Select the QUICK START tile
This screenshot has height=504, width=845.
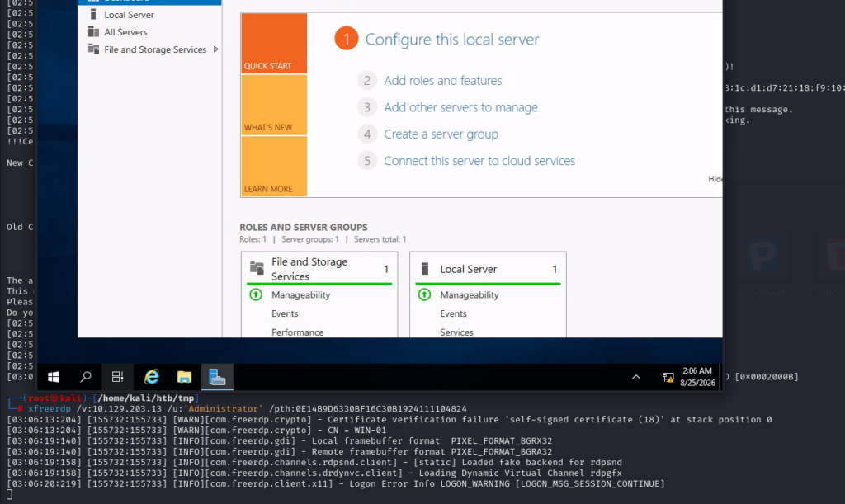click(274, 43)
